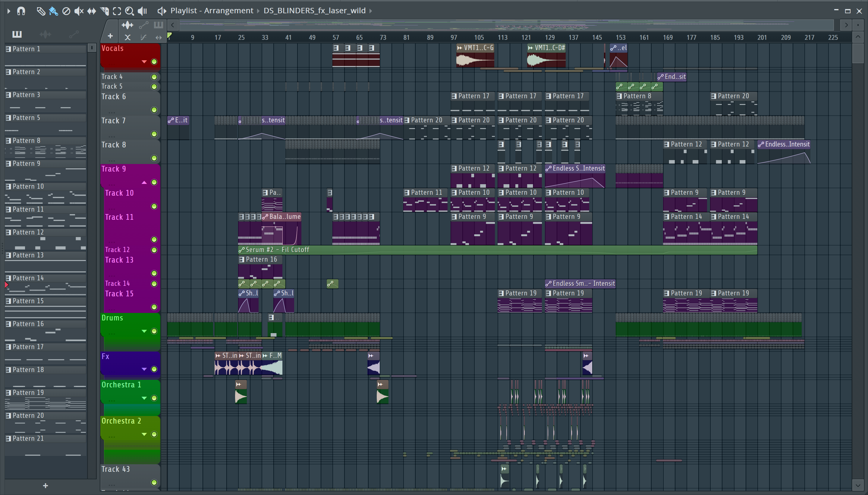Image resolution: width=868 pixels, height=495 pixels.
Task: Collapse the Orchestra 2 track group
Action: 144,434
